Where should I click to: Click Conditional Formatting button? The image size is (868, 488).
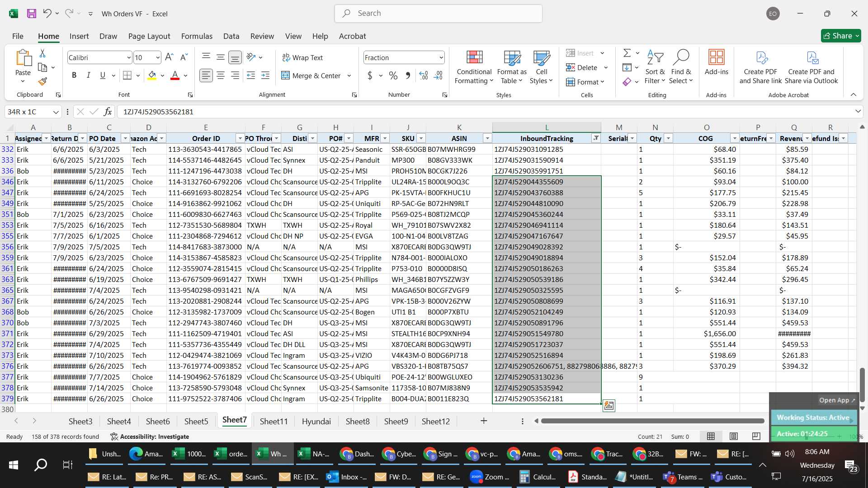(x=474, y=67)
